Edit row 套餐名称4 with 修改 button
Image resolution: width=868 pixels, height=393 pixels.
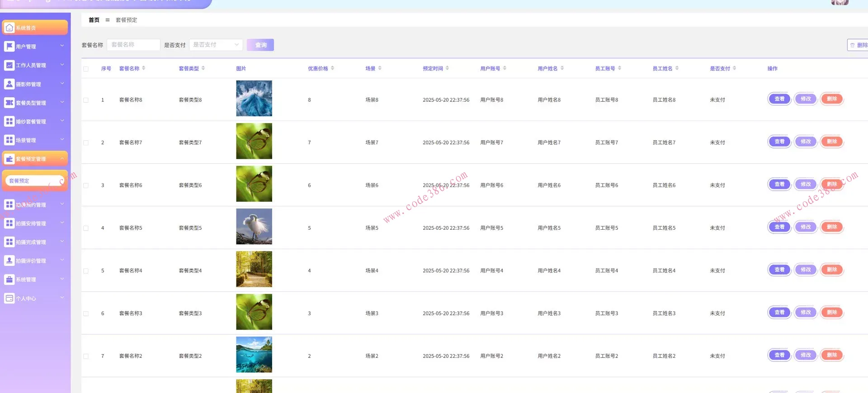[806, 270]
